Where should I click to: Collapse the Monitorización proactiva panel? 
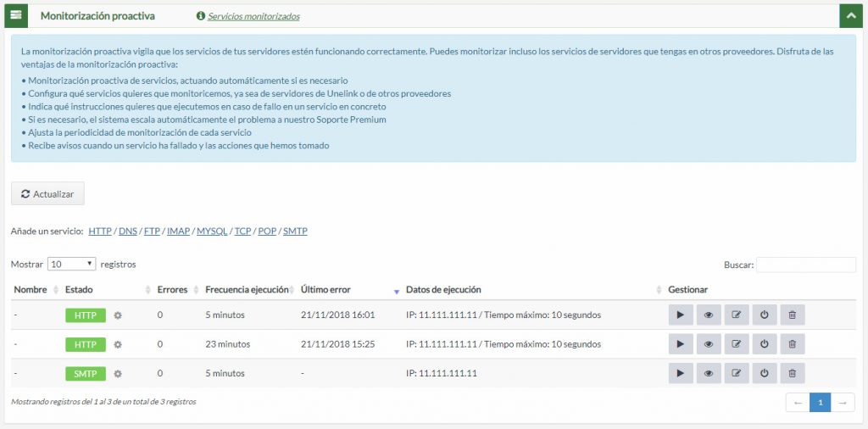coord(851,15)
